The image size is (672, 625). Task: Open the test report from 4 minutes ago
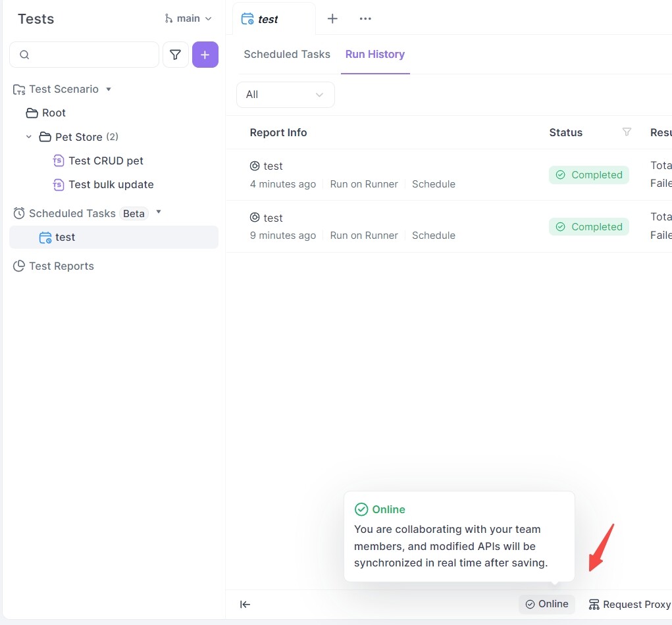click(272, 166)
